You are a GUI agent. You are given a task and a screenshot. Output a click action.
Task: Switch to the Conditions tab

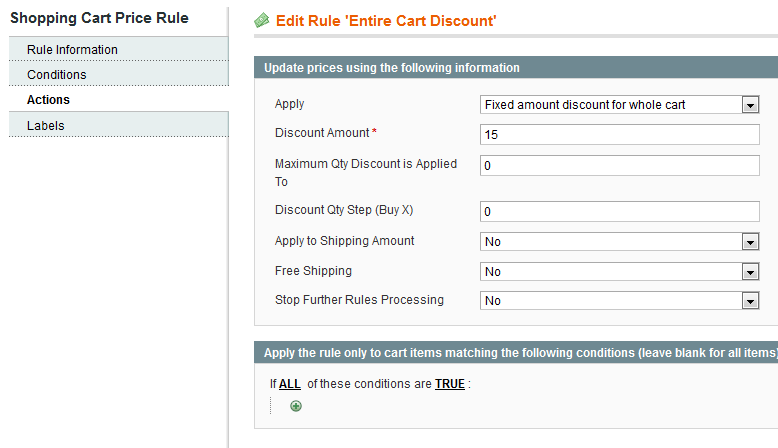tap(57, 75)
